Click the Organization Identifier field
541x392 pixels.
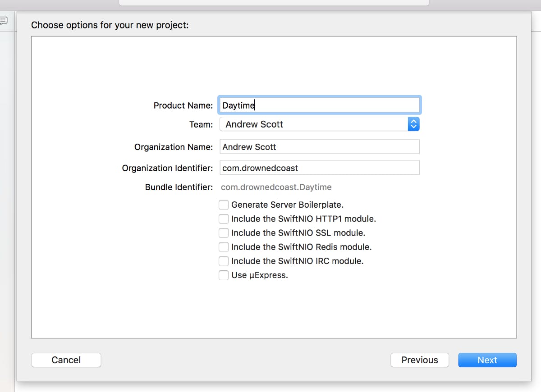pos(319,168)
